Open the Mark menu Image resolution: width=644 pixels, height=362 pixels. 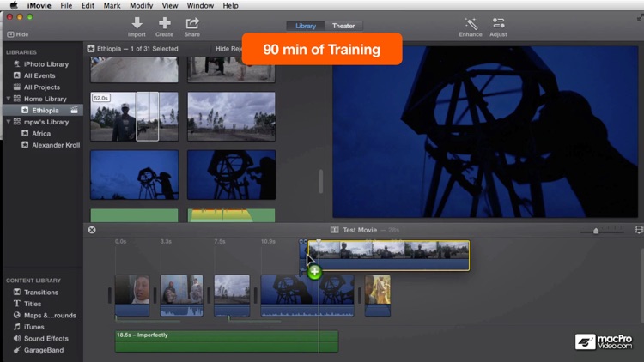click(x=112, y=5)
